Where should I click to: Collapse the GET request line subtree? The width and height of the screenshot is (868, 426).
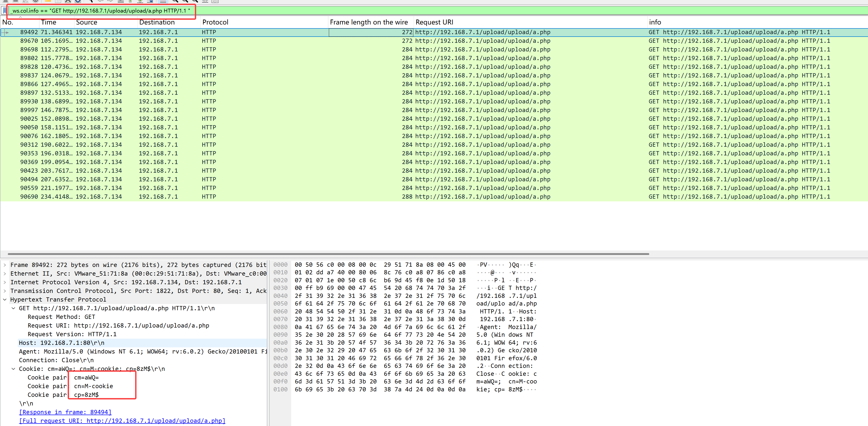(14, 308)
